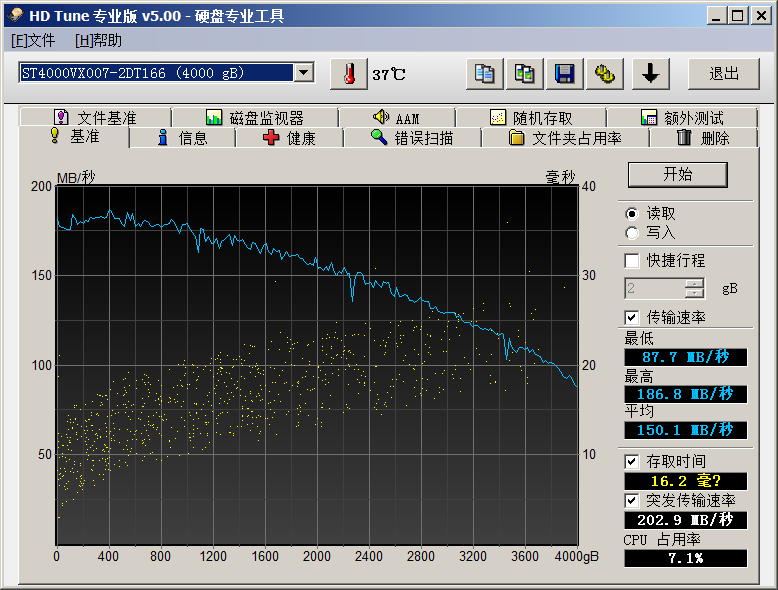
Task: Click the maximum value 186.8 MB/秒
Action: [686, 394]
